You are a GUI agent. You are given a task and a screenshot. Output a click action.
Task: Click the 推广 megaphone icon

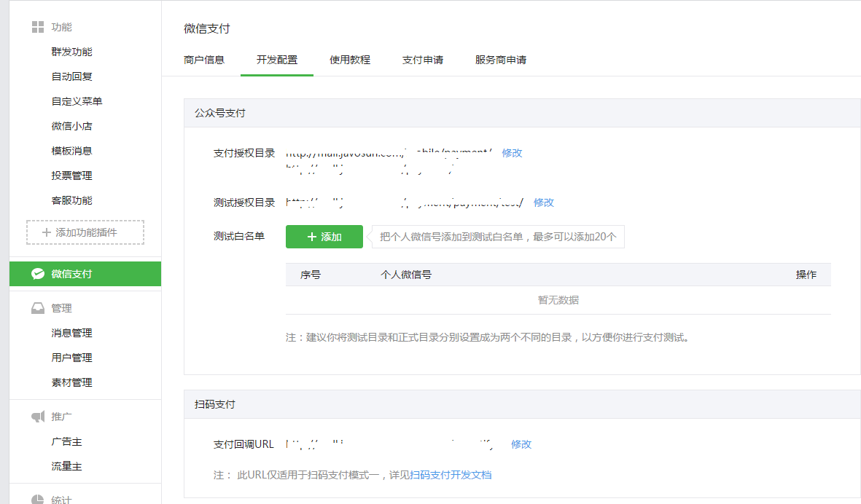coord(38,417)
